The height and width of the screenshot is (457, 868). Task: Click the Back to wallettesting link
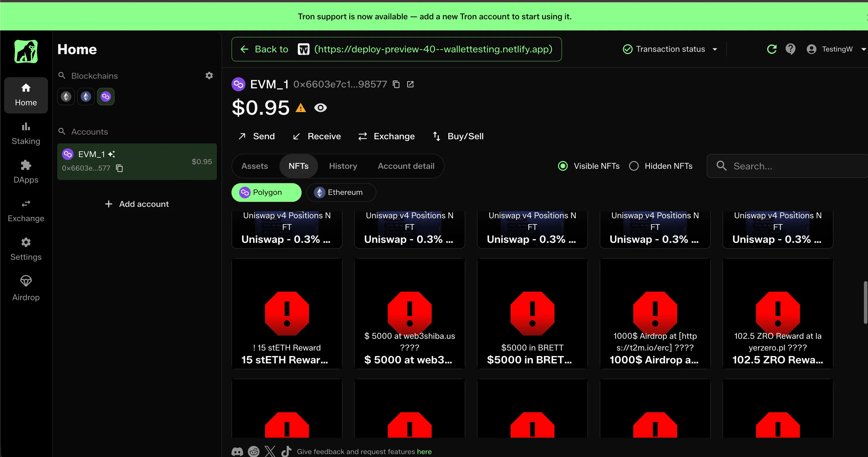coord(396,49)
